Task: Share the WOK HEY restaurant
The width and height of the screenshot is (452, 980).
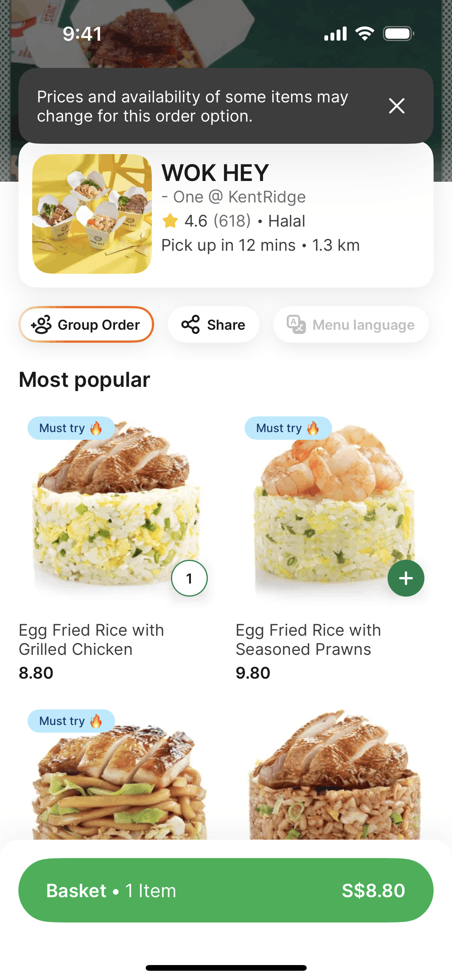Action: (214, 324)
